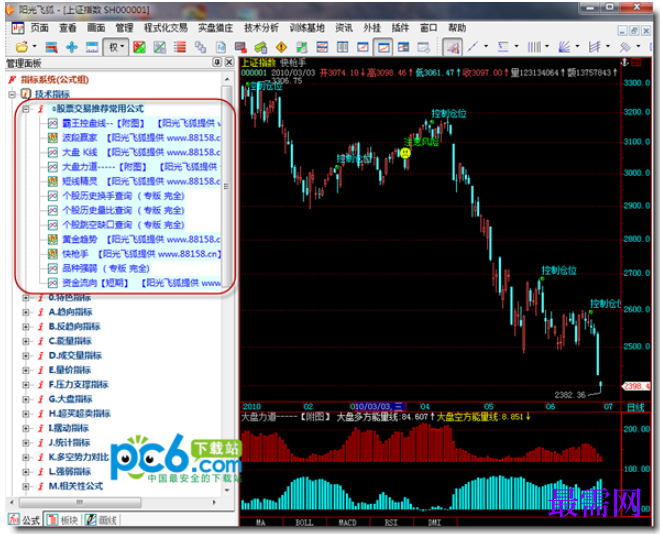Select 快枪手 formula in tree
This screenshot has width=660, height=534.
coord(141,254)
